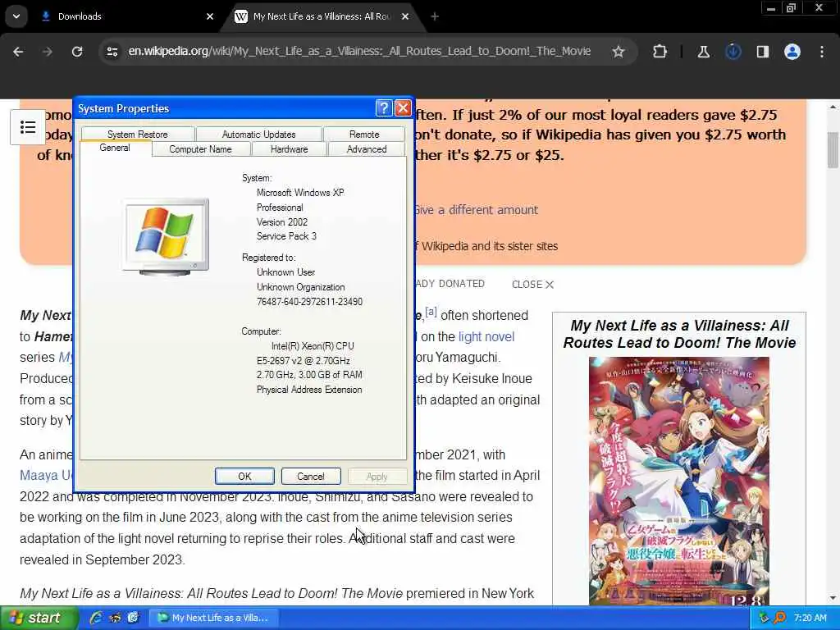Click the system tray safely remove icon
This screenshot has width=840, height=630.
(x=764, y=618)
